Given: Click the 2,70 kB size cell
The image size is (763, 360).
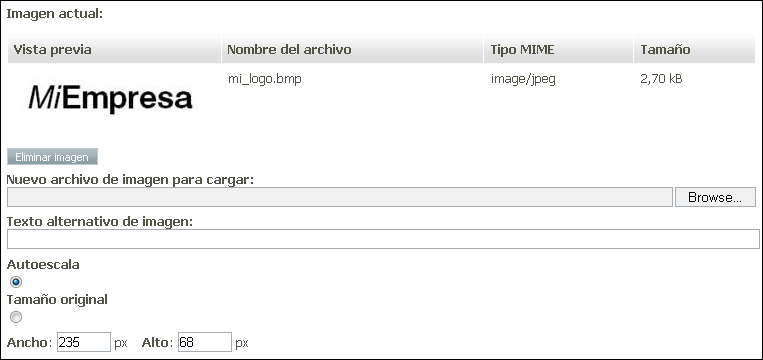Looking at the screenshot, I should pyautogui.click(x=661, y=79).
